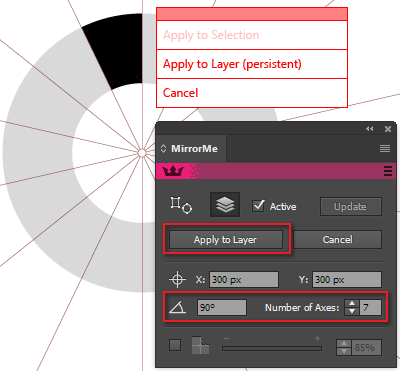The height and width of the screenshot is (371, 400).
Task: Click the opacity-style icon beside bottom checkbox
Action: [x=201, y=345]
